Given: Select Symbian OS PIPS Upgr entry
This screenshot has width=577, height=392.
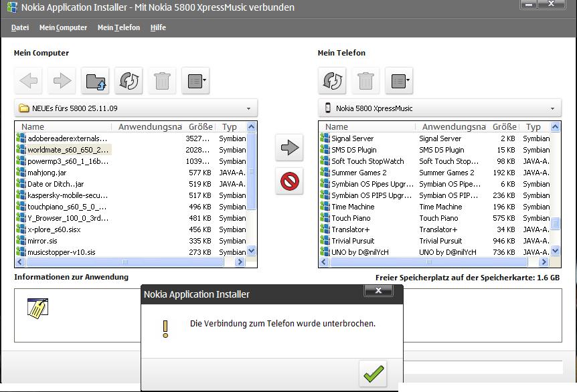Looking at the screenshot, I should point(435,195).
